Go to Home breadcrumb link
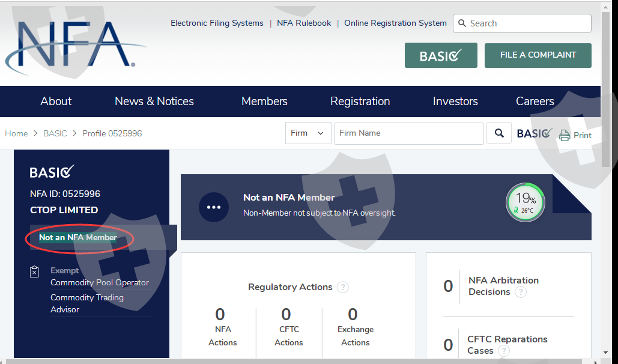 (16, 133)
